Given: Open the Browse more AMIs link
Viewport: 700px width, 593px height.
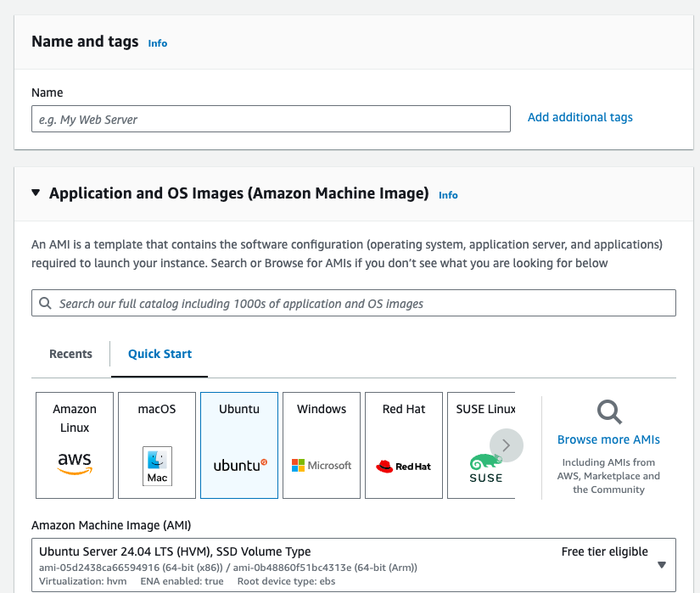Looking at the screenshot, I should coord(608,439).
